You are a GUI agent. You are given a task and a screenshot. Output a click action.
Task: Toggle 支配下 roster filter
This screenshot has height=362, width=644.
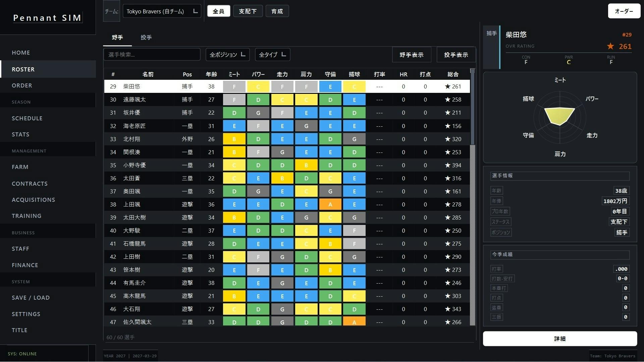tap(248, 11)
